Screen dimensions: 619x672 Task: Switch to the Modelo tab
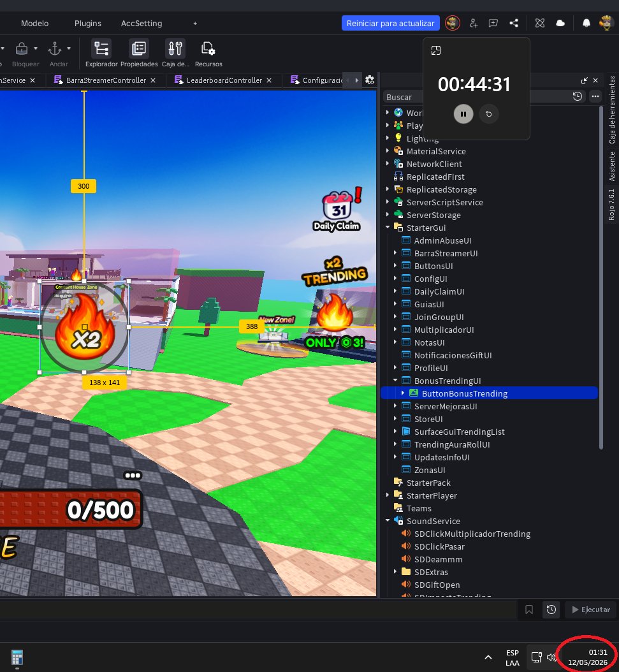coord(34,23)
